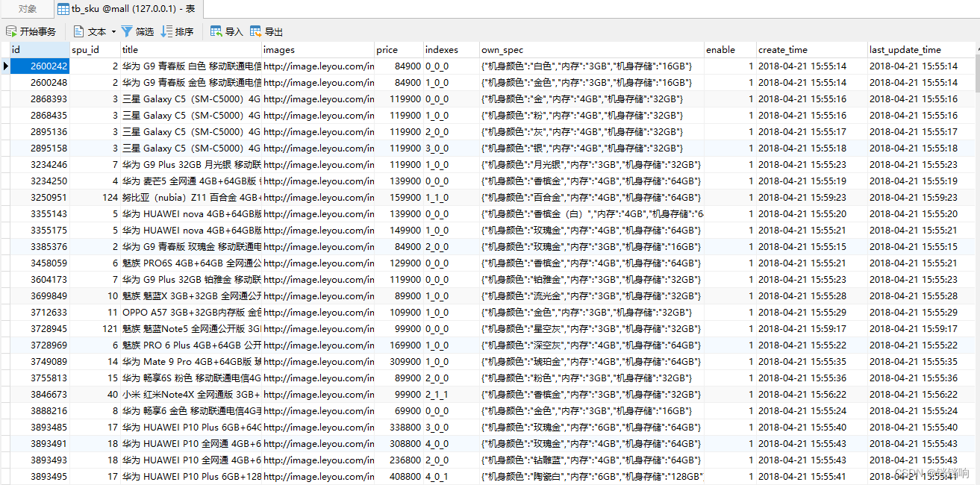Image resolution: width=980 pixels, height=485 pixels.
Task: Click the spu_id cell 124
Action: (x=95, y=197)
